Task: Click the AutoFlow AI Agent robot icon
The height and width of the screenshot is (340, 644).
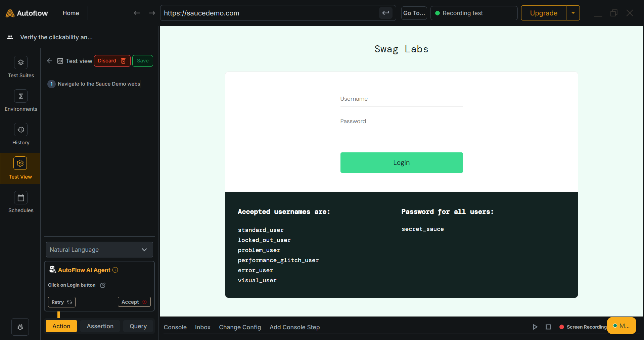Action: click(x=52, y=270)
